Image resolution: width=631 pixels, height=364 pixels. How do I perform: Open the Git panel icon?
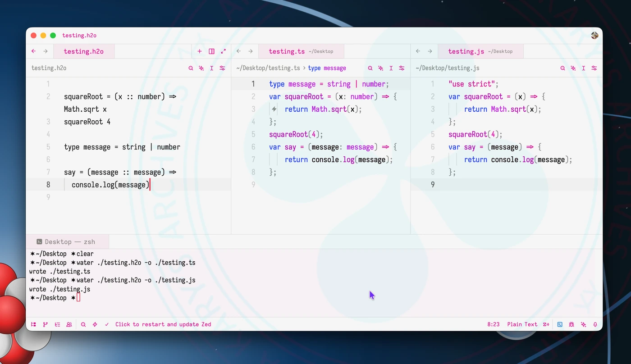(46, 324)
